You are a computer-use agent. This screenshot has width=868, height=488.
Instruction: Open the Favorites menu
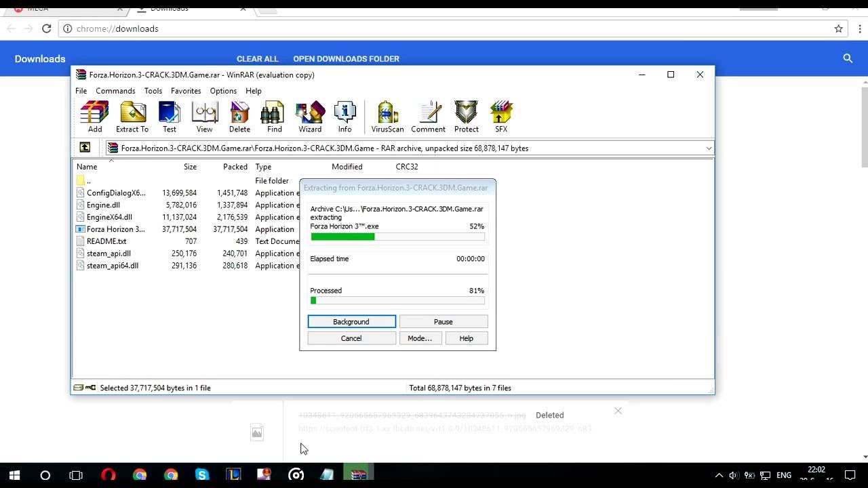186,91
